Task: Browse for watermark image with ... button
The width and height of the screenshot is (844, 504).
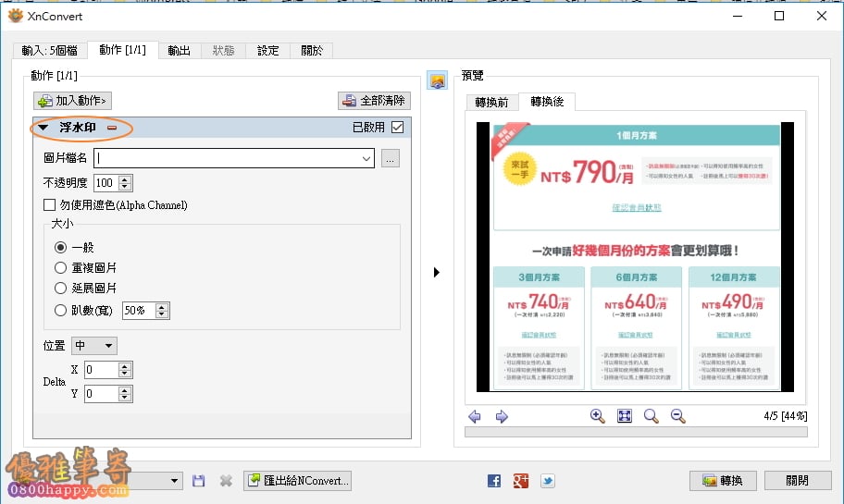Action: pos(391,159)
